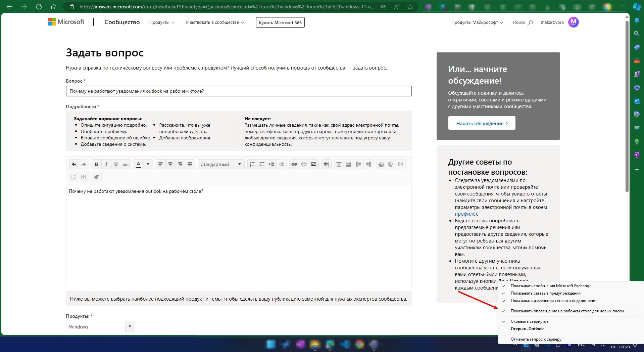Expand the Продукты menu

[162, 23]
